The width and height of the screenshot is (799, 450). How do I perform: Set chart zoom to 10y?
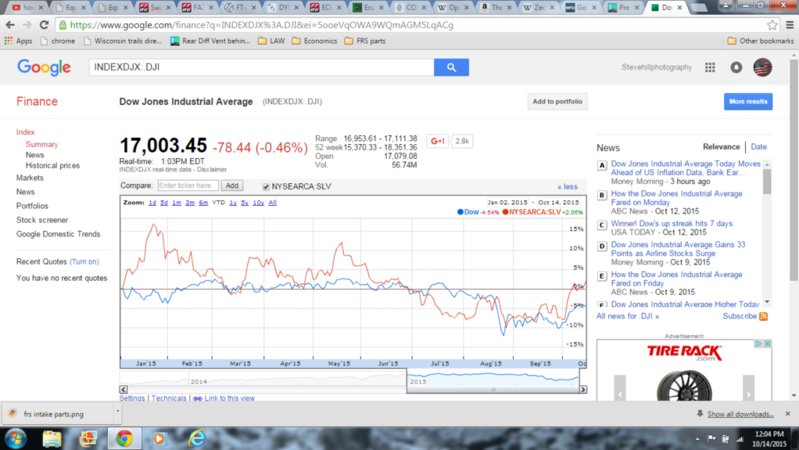click(258, 203)
